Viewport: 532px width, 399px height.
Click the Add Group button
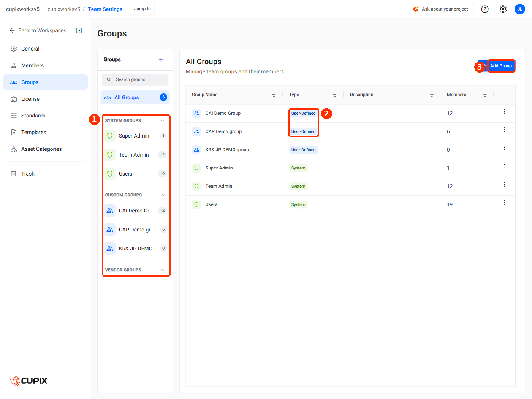coord(497,66)
